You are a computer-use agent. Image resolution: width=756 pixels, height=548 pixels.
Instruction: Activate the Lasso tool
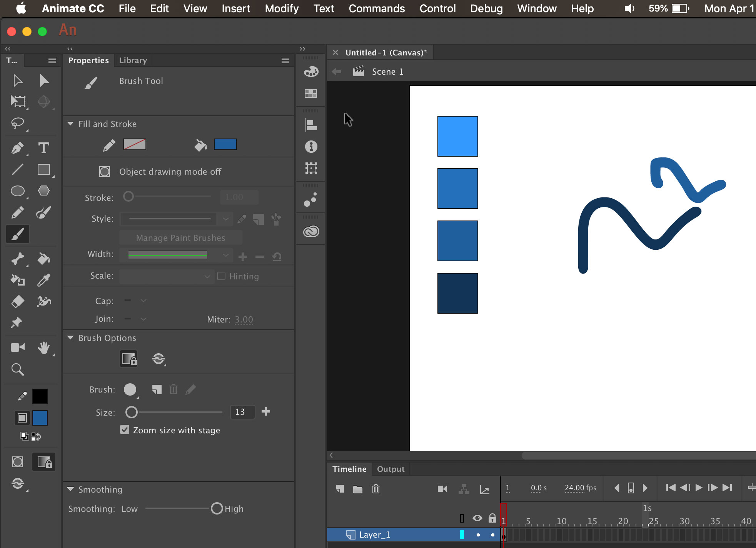tap(17, 124)
